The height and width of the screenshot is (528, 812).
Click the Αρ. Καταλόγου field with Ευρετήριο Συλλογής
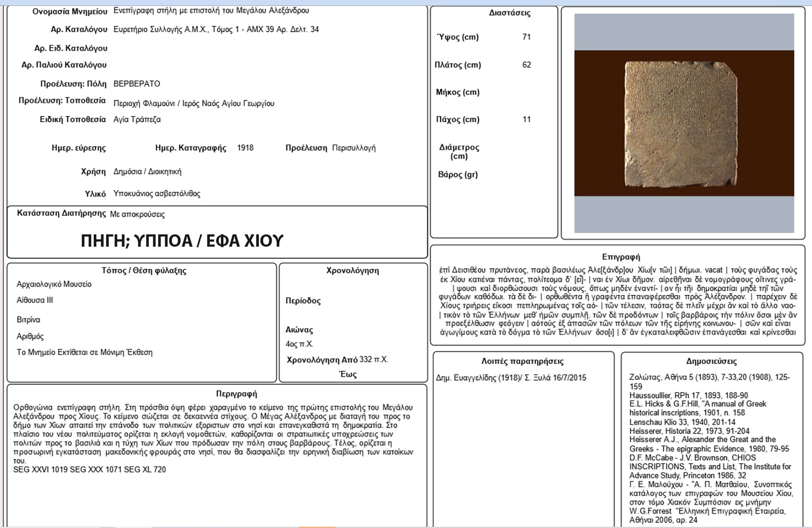216,29
